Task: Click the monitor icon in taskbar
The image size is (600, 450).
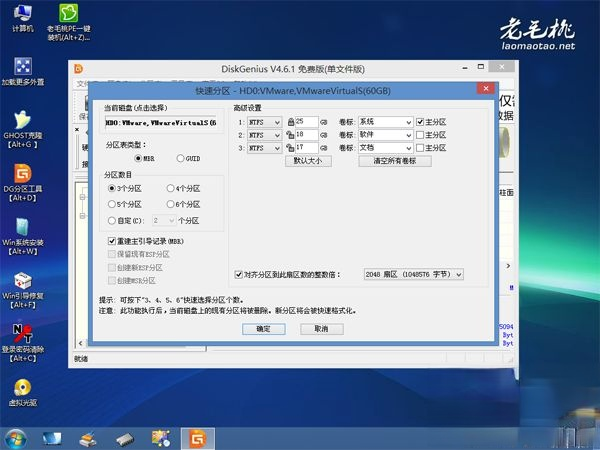Action: (x=52, y=439)
